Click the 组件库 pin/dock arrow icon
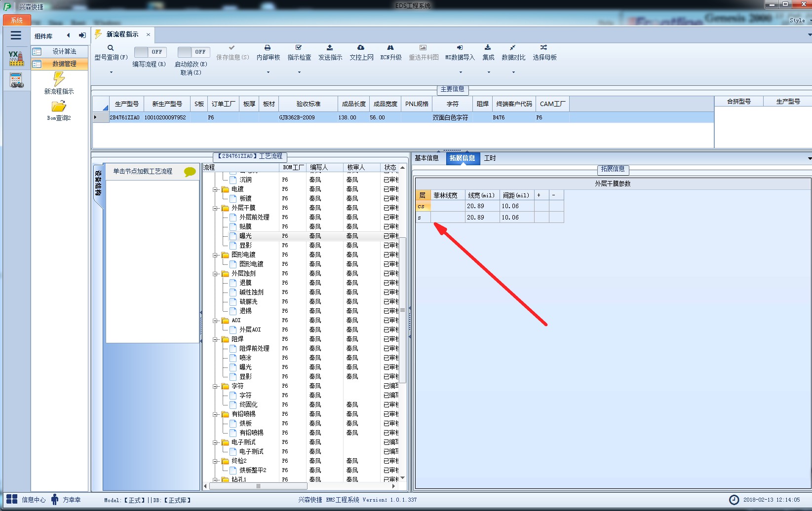The height and width of the screenshot is (511, 812). [x=82, y=36]
